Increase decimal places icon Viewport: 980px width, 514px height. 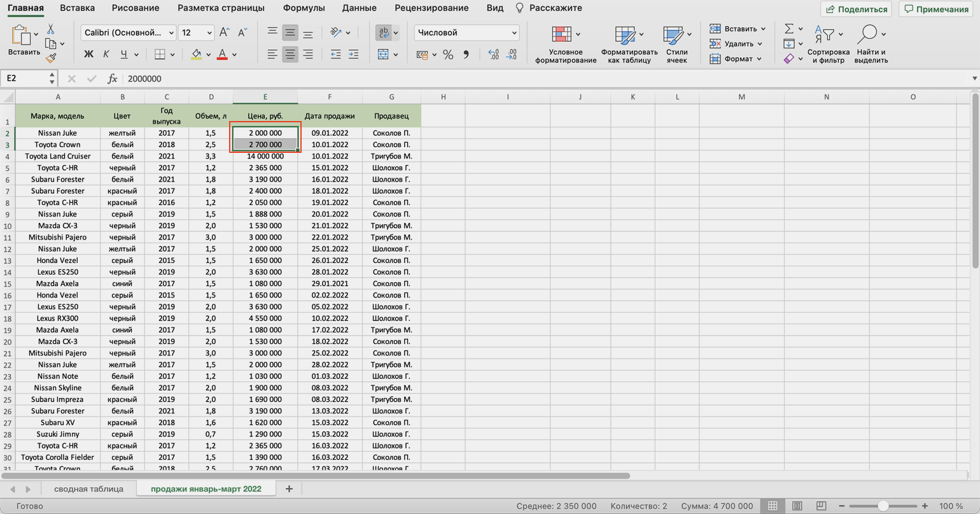[493, 55]
